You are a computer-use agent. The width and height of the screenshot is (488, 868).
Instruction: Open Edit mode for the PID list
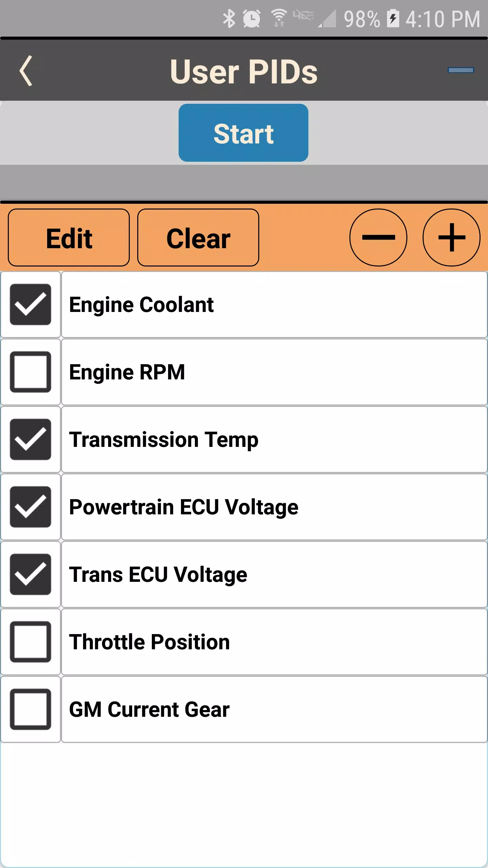point(68,237)
